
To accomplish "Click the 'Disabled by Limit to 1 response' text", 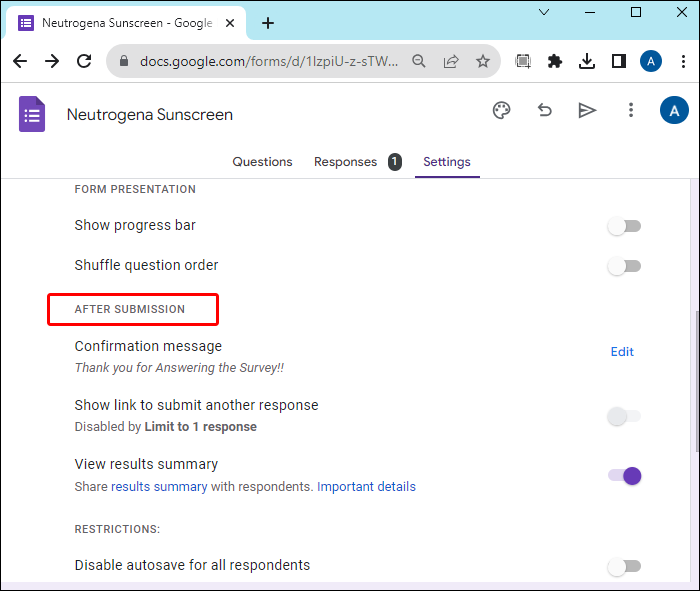I will (x=166, y=427).
